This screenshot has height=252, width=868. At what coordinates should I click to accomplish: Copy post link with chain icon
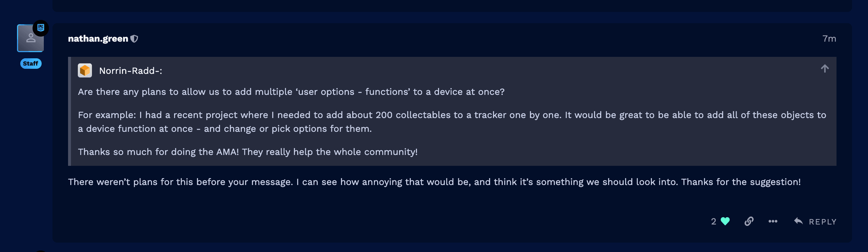[749, 221]
